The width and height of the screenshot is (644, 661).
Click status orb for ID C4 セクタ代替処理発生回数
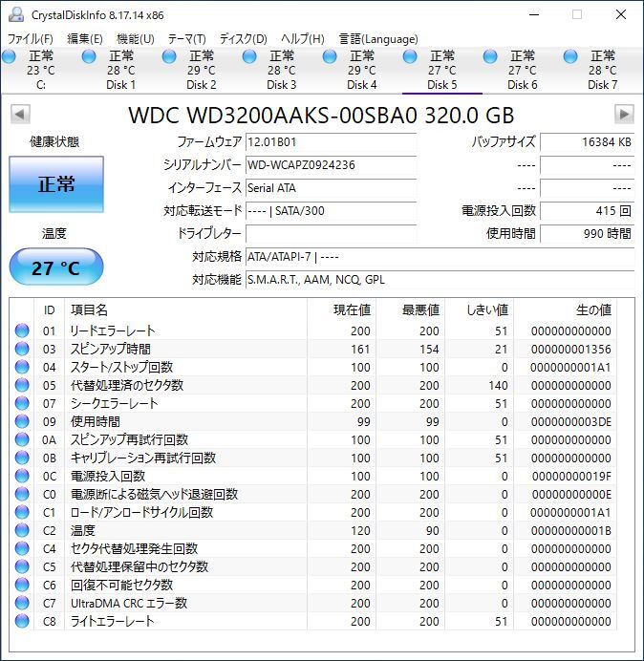(22, 548)
